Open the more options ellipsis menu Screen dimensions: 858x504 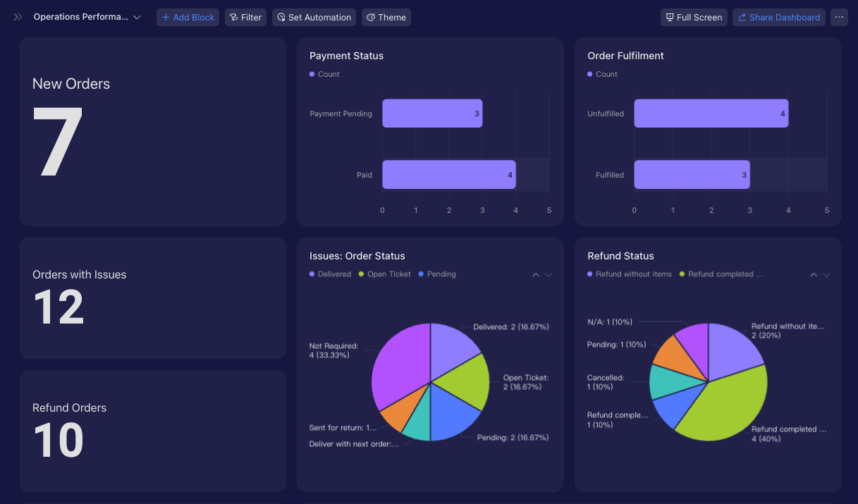[839, 17]
